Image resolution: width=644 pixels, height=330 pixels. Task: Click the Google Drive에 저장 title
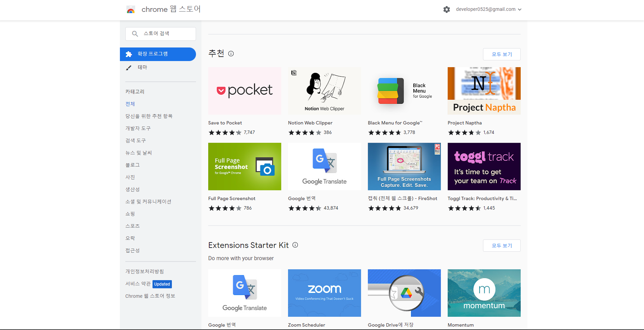coord(391,325)
